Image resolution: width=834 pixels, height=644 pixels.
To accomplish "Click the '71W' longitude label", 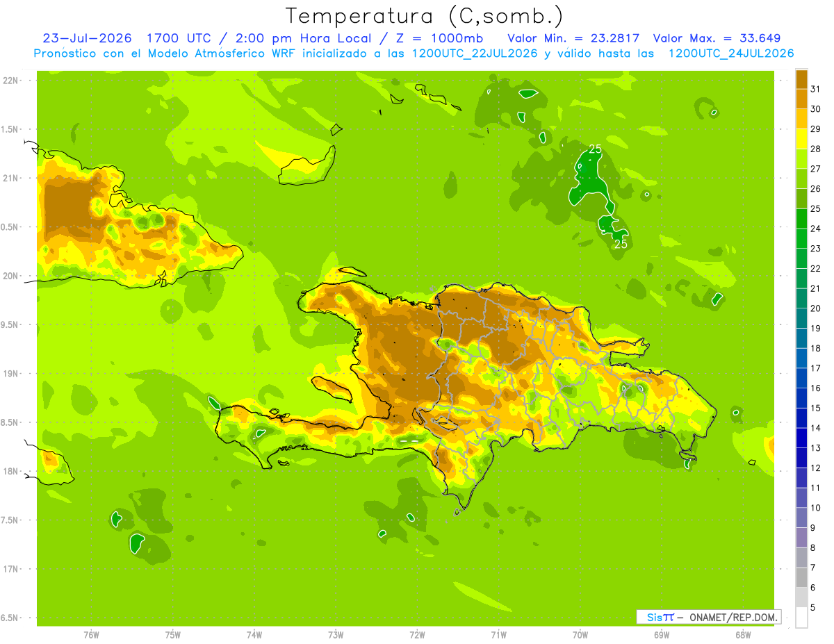I will coord(498,634).
